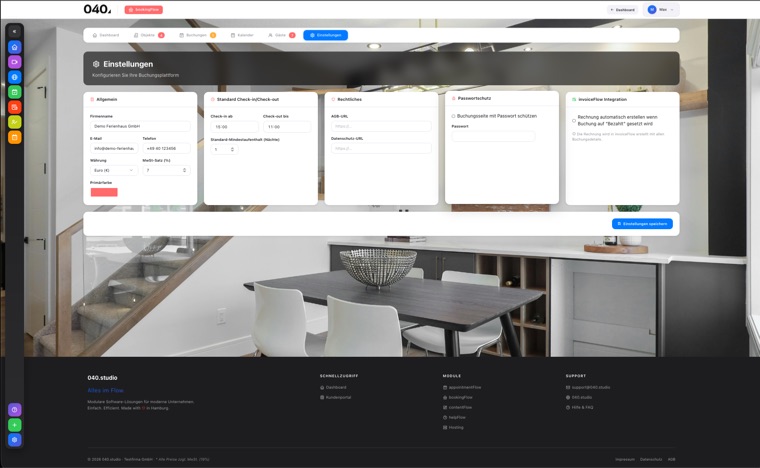Click the Standard Check-in/Check-out card icon
Viewport: 760px width, 468px height.
(213, 99)
